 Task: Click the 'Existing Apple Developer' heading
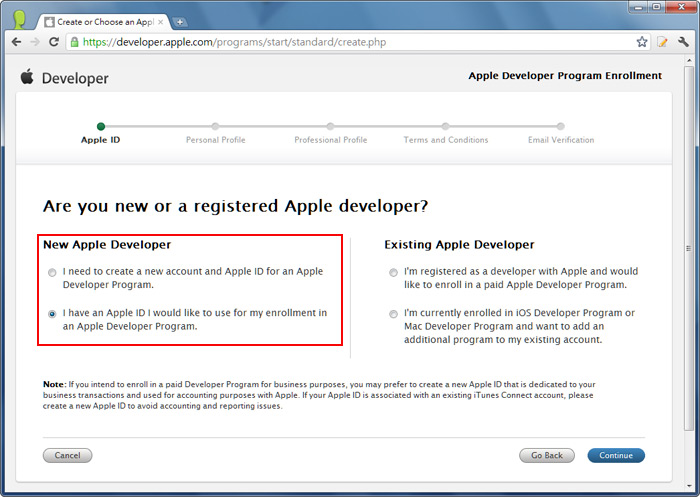(x=459, y=245)
